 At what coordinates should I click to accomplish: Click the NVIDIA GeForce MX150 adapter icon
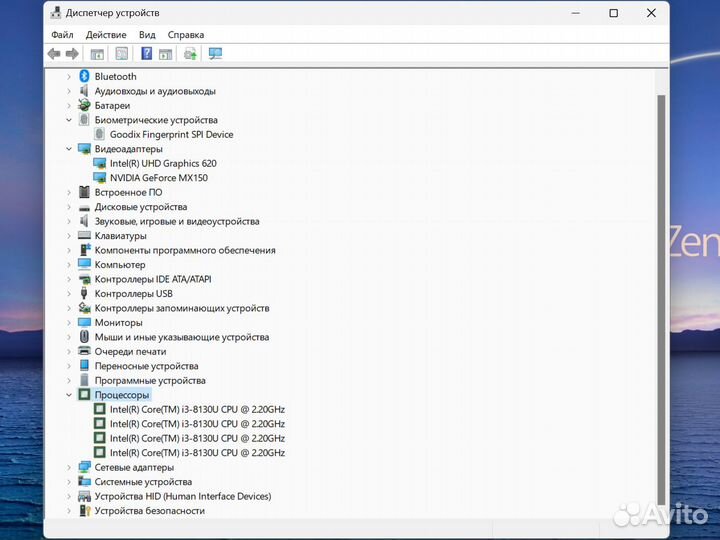(99, 177)
